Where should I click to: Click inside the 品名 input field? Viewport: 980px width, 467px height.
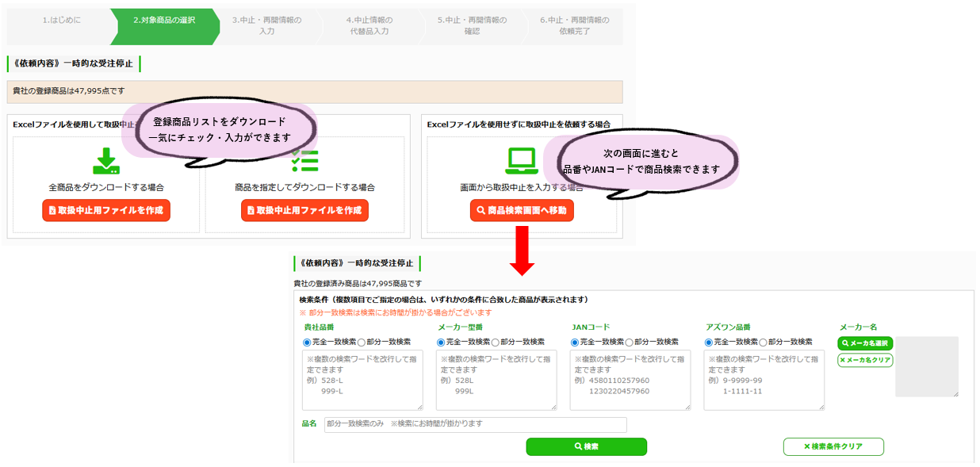(x=476, y=424)
